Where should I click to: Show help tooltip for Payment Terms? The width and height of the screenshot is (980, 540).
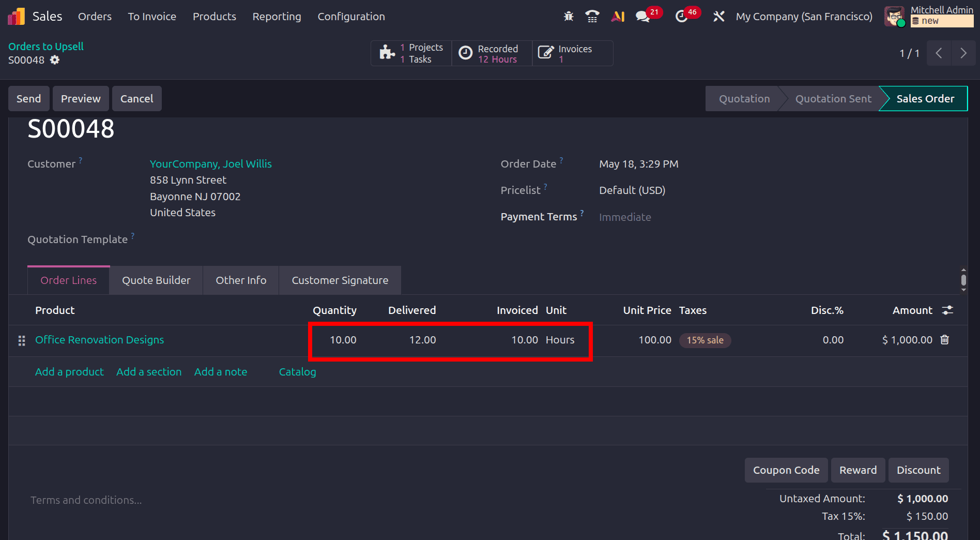582,213
